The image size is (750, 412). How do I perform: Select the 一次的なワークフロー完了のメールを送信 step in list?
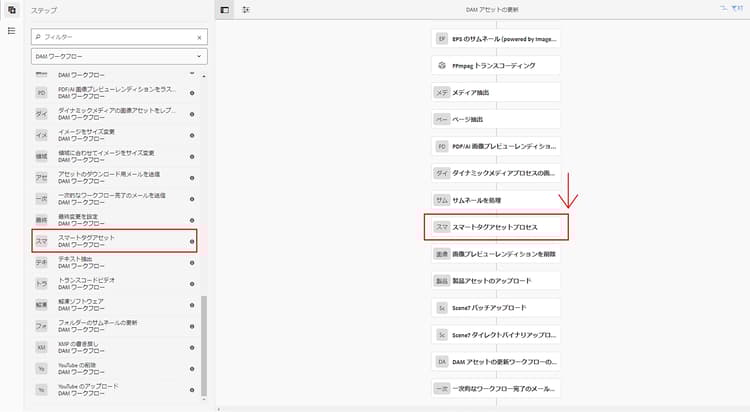[x=115, y=199]
